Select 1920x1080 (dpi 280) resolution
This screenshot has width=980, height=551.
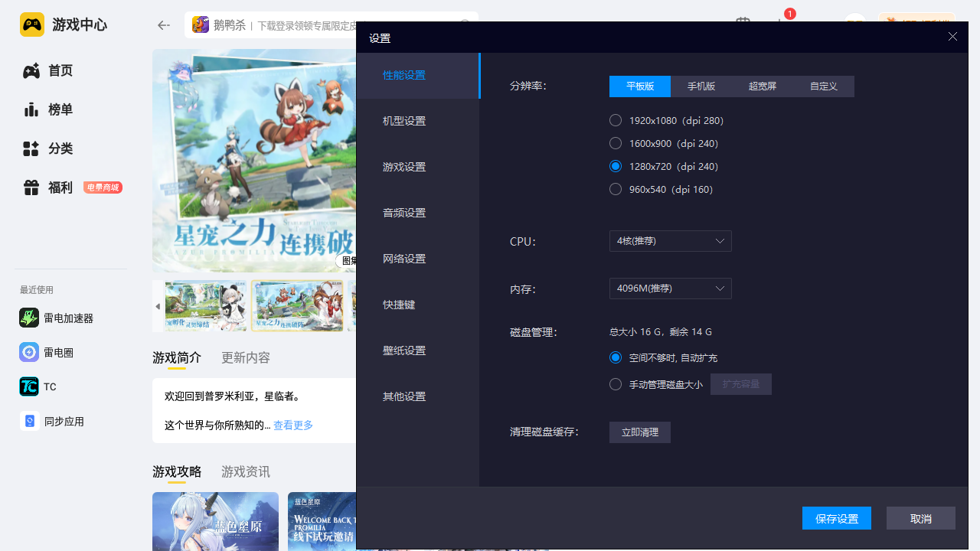[x=616, y=120]
